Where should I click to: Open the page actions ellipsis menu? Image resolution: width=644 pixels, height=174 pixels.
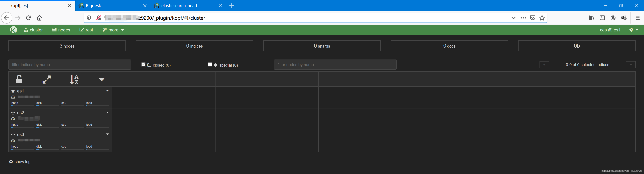pyautogui.click(x=523, y=18)
